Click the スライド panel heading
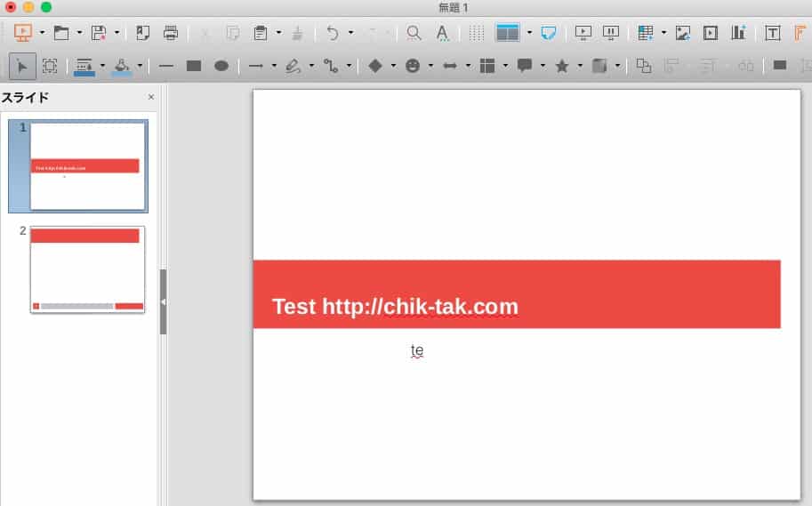The height and width of the screenshot is (506, 812). (25, 97)
